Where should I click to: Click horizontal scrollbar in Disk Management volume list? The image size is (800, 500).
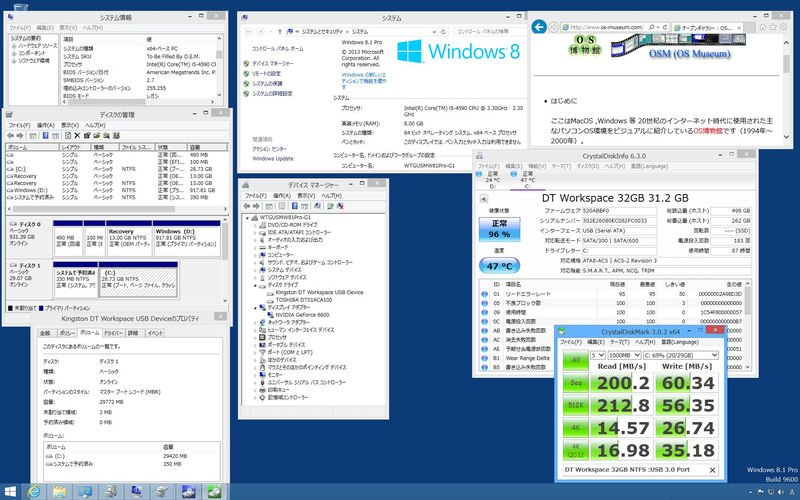coord(93,209)
